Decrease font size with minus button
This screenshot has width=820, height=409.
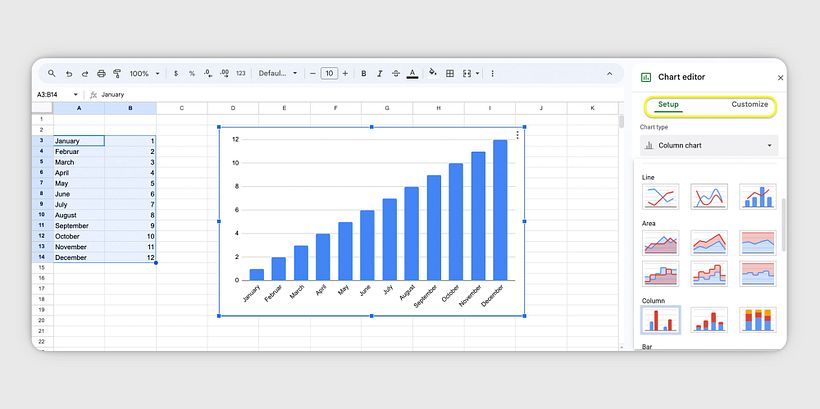pyautogui.click(x=313, y=74)
